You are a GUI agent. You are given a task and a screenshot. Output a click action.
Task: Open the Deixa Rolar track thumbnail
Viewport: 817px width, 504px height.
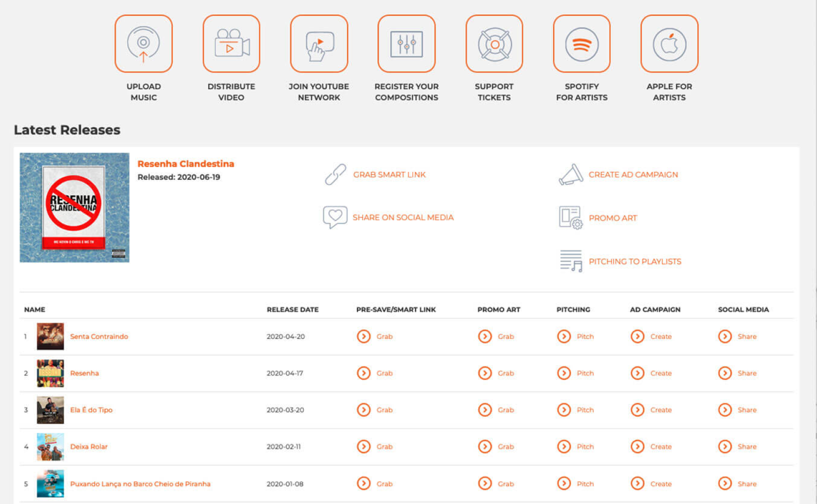[50, 446]
